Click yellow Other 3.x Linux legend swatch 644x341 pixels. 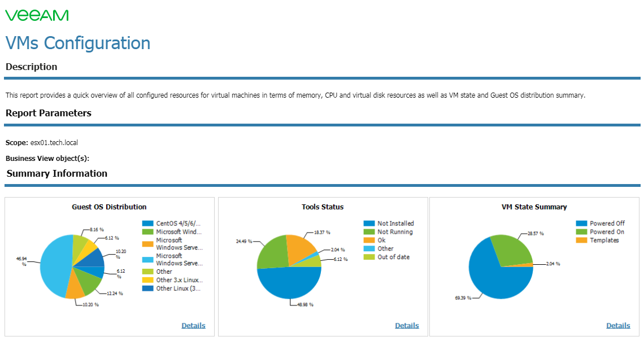tap(147, 280)
